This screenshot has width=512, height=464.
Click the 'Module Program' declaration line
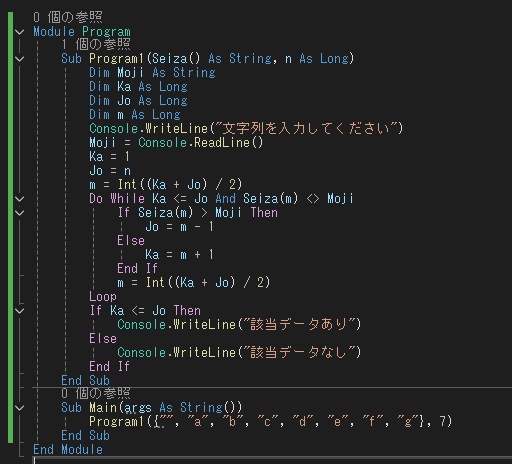(82, 32)
